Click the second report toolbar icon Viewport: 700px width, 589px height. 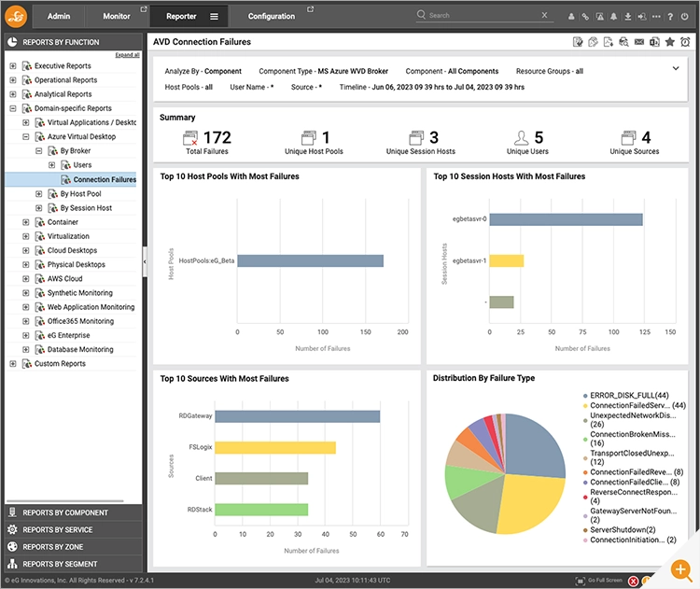pyautogui.click(x=593, y=42)
